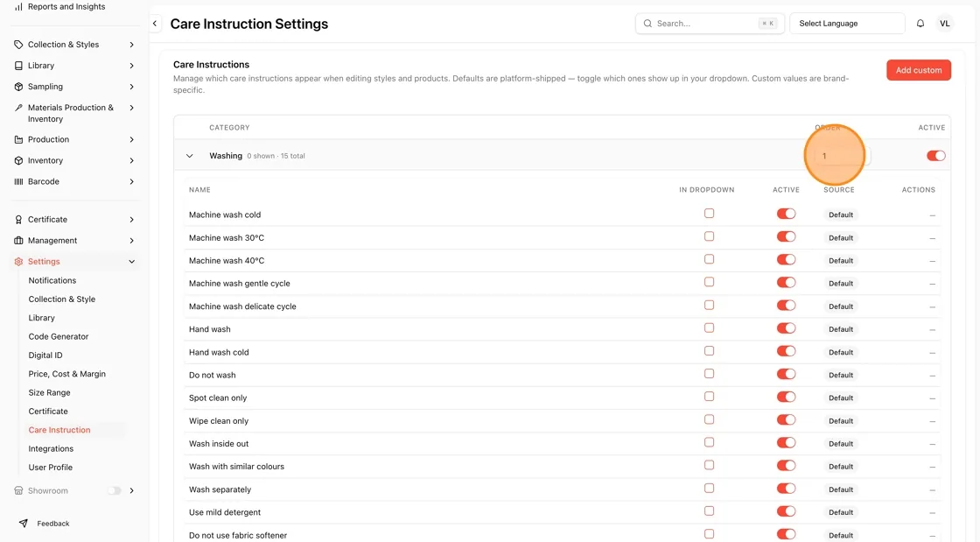Open the Select Language dropdown
The height and width of the screenshot is (542, 980).
(847, 23)
